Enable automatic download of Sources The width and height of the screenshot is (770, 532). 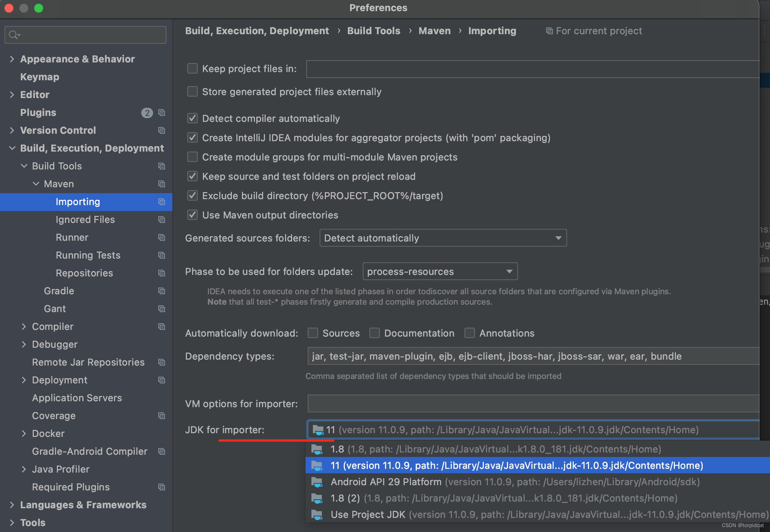pos(313,333)
